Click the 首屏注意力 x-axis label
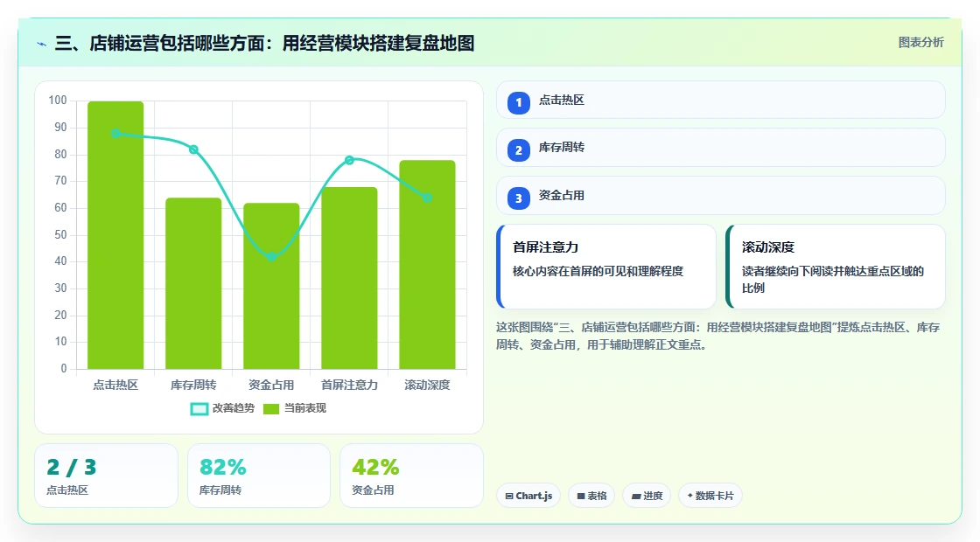The image size is (980, 542). click(x=349, y=385)
